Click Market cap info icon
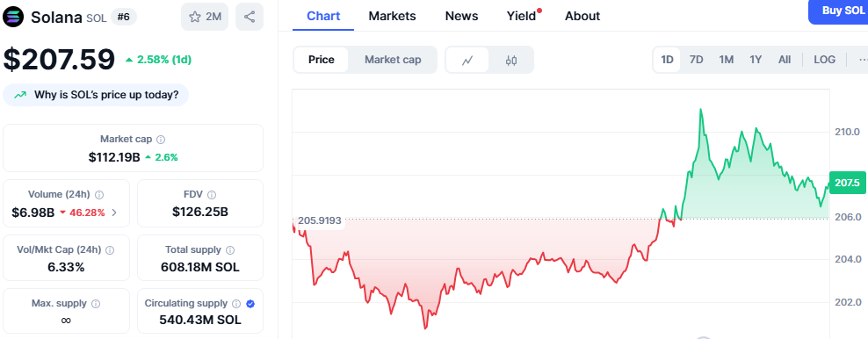 (x=161, y=140)
